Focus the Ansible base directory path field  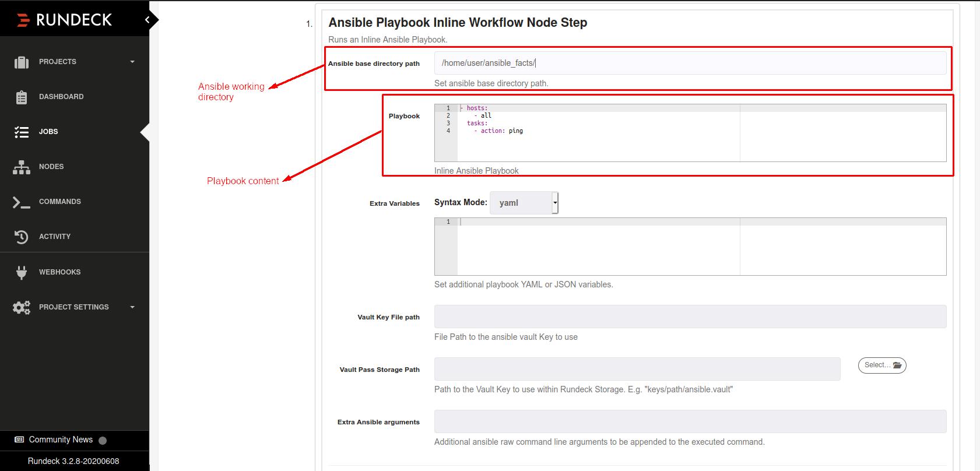tap(690, 63)
